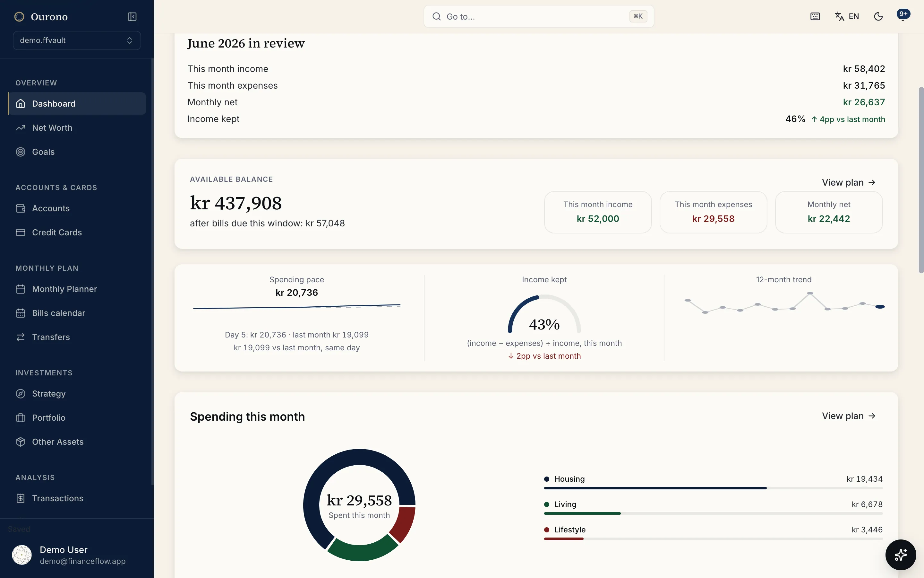924x578 pixels.
Task: Click the spending donut chart
Action: [359, 505]
